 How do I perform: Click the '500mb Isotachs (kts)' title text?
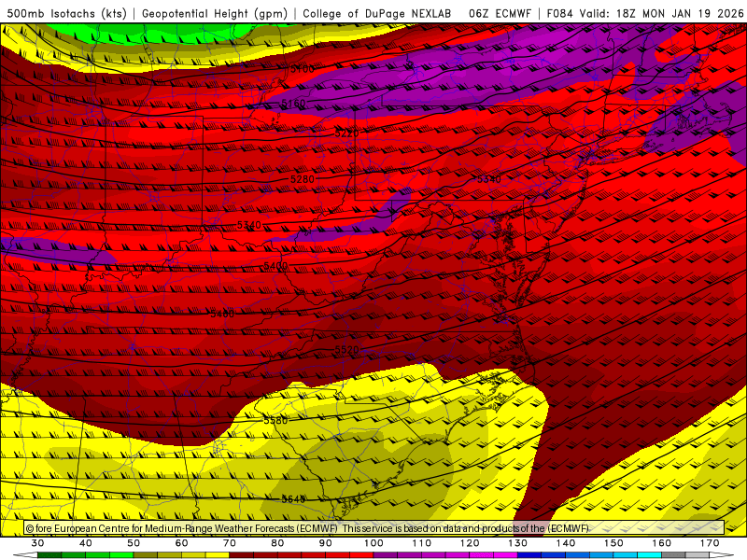point(66,13)
